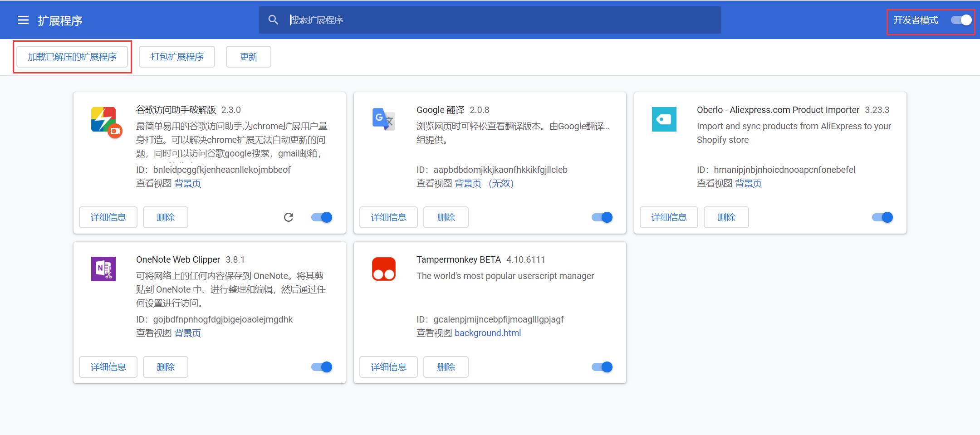980x435 pixels.
Task: Delete the Oberlo extension
Action: click(x=726, y=217)
